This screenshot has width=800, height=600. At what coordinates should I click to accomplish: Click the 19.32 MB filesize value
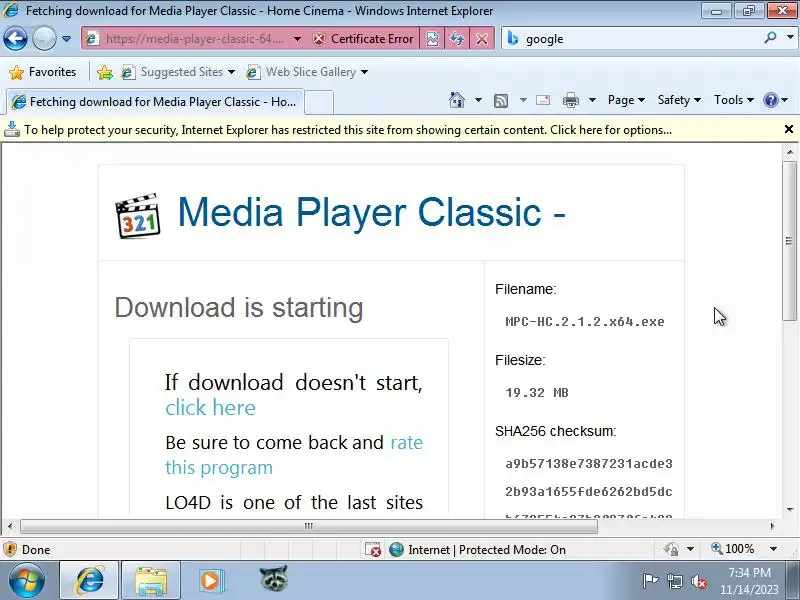click(537, 392)
